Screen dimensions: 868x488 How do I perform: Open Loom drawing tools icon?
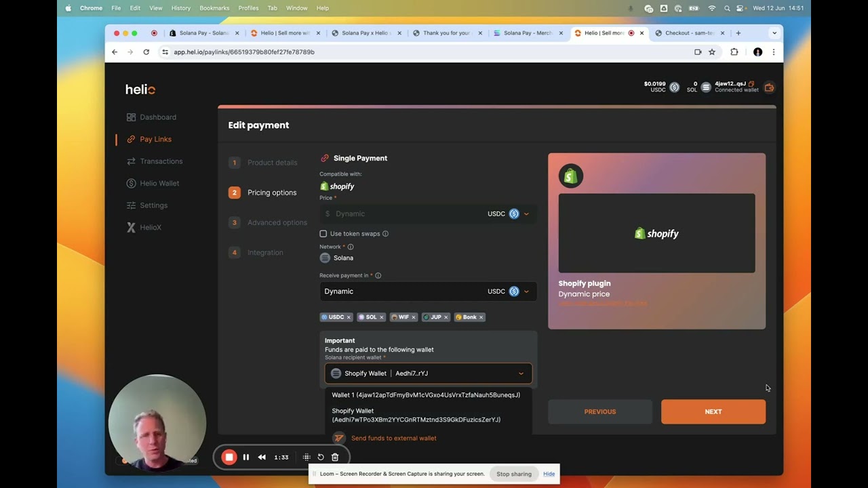tap(307, 457)
